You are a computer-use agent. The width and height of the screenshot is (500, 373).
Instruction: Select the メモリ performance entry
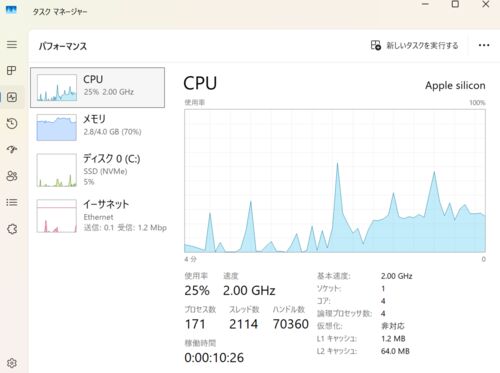click(97, 127)
